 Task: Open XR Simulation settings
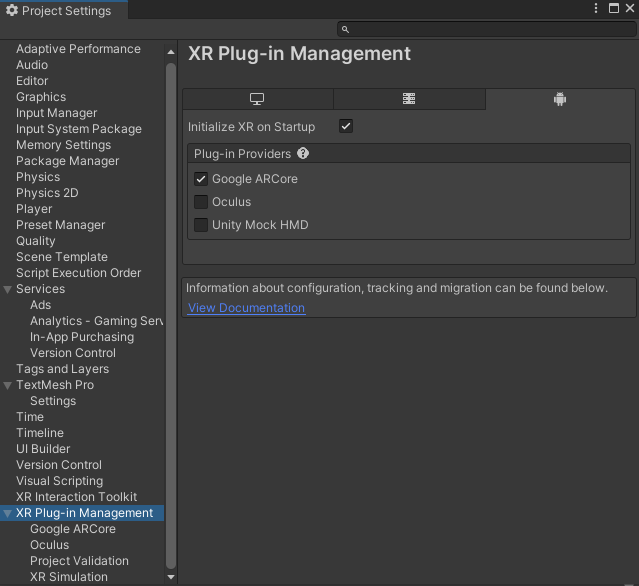point(69,577)
